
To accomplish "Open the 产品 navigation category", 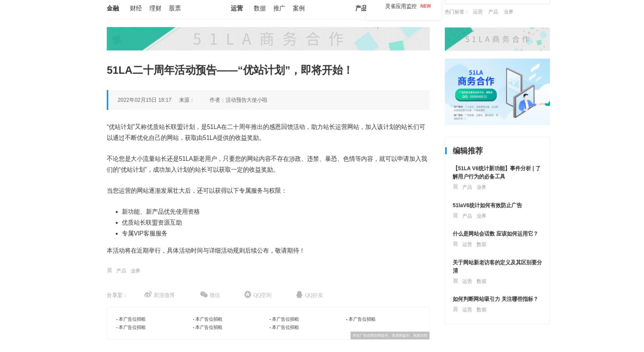I will click(361, 8).
